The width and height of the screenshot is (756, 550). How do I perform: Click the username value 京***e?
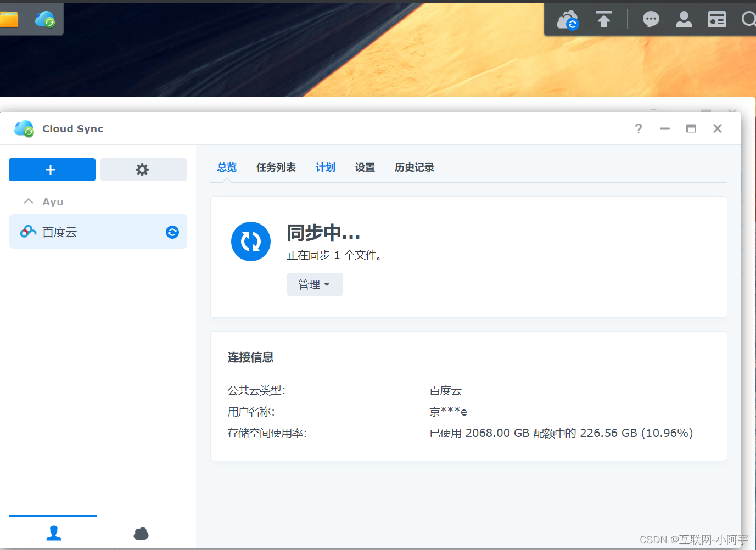(448, 412)
